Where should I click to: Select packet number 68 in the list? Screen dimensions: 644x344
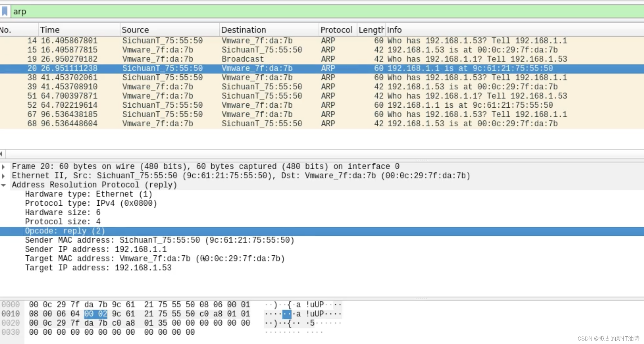(322, 124)
